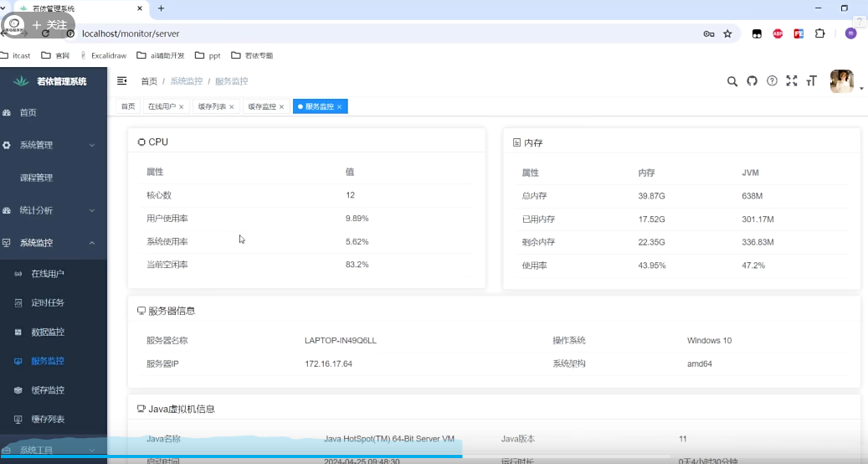Select the active 服务监控 page tab
The image size is (868, 464).
[x=320, y=106]
